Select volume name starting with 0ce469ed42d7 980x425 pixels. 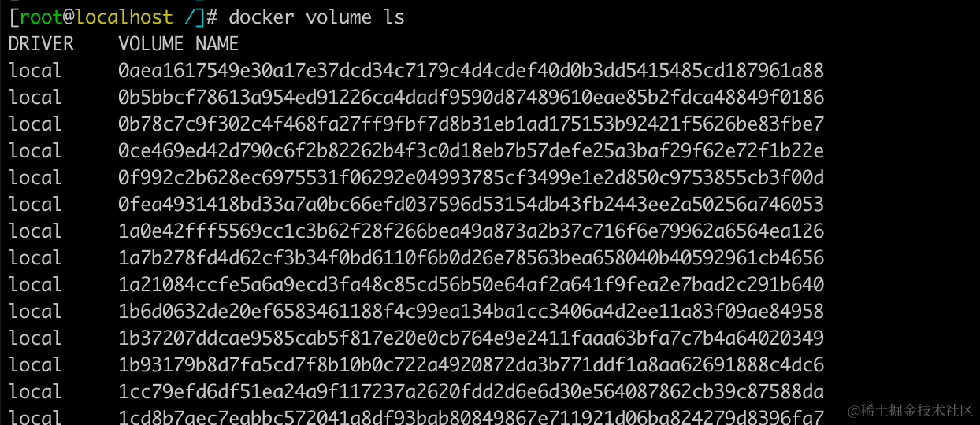click(x=471, y=151)
